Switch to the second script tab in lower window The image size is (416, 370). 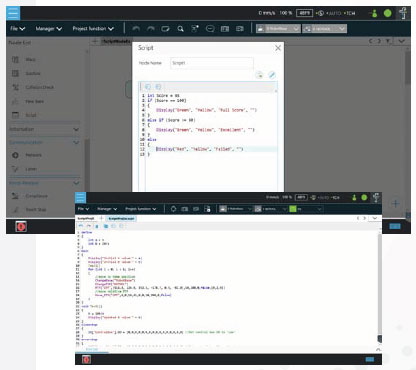click(121, 218)
